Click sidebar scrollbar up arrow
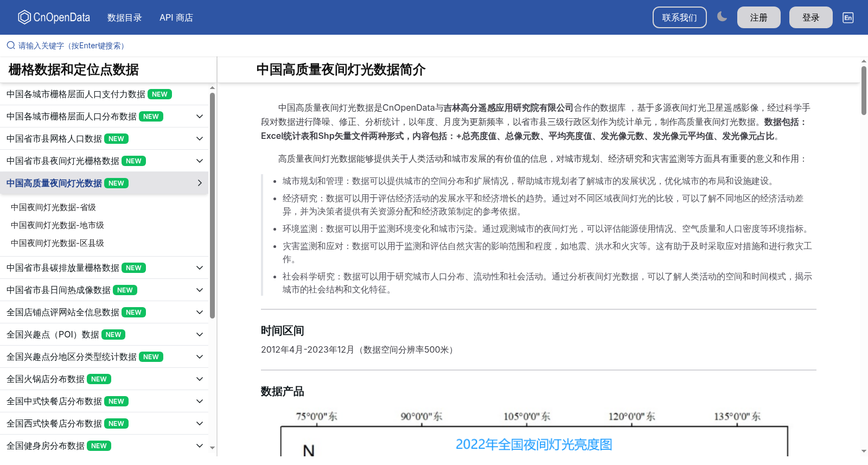The width and height of the screenshot is (868, 465). point(213,88)
